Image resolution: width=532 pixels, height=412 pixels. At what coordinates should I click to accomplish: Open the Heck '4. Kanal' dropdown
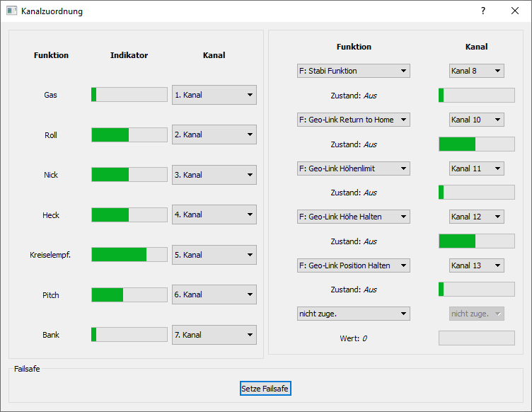pyautogui.click(x=214, y=214)
